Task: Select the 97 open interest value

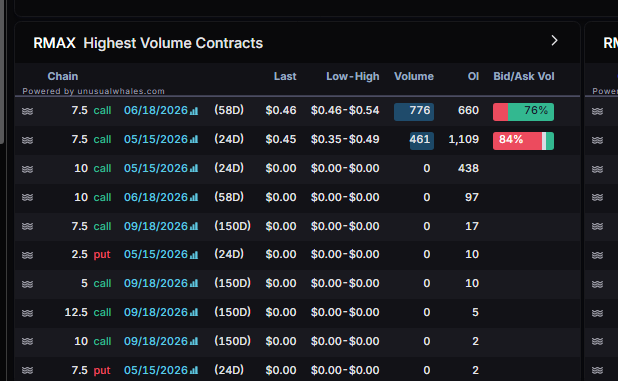Action: tap(472, 197)
